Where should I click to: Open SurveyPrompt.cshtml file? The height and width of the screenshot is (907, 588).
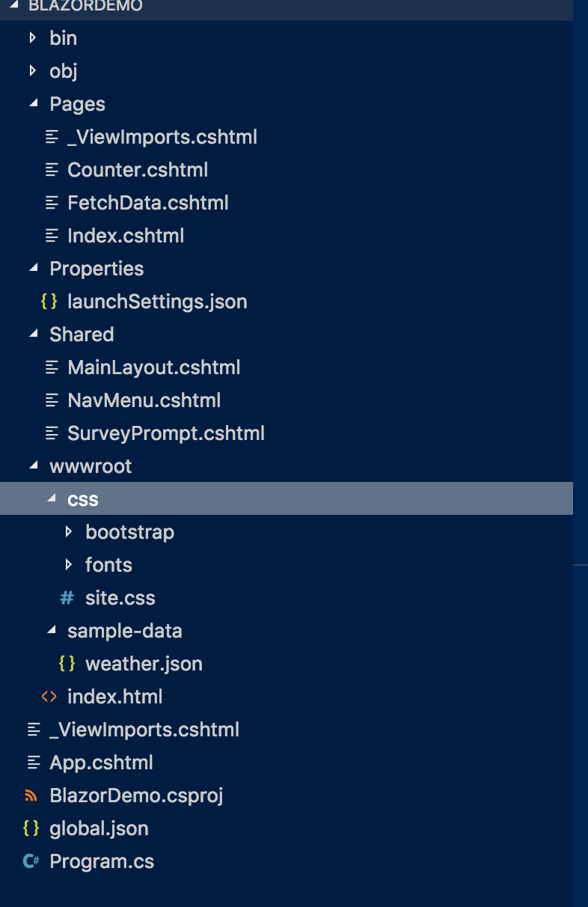pos(166,433)
